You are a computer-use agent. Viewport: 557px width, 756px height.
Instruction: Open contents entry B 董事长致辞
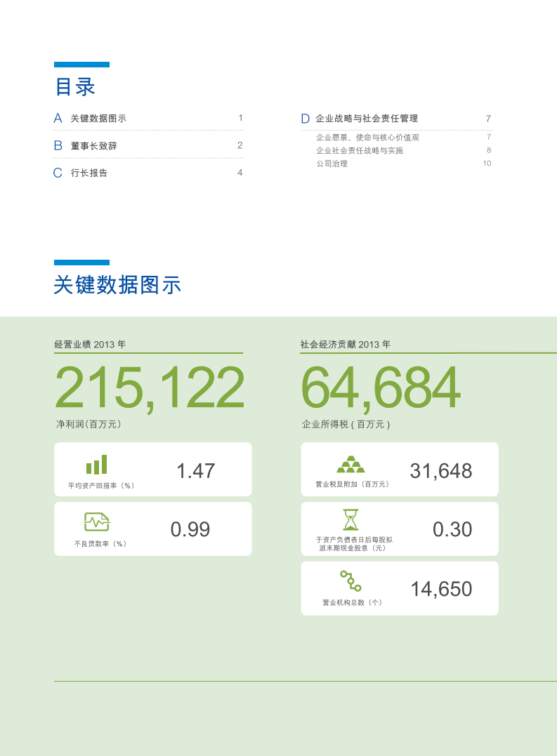(x=148, y=145)
